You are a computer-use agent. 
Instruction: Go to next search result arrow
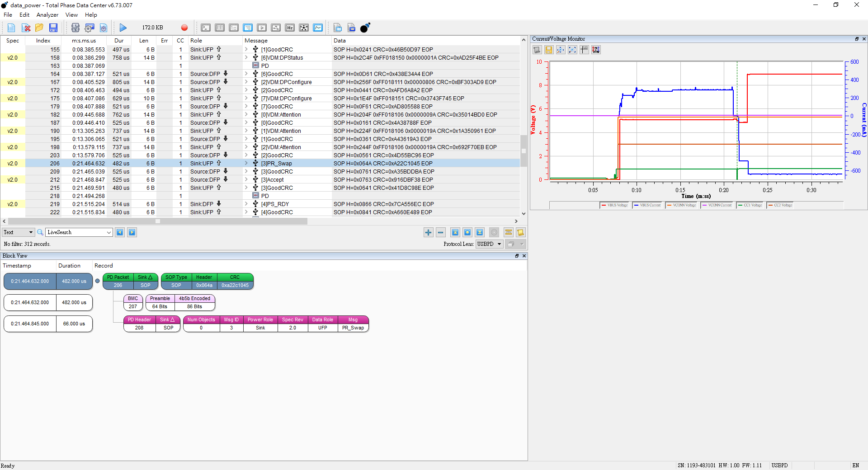pos(132,232)
